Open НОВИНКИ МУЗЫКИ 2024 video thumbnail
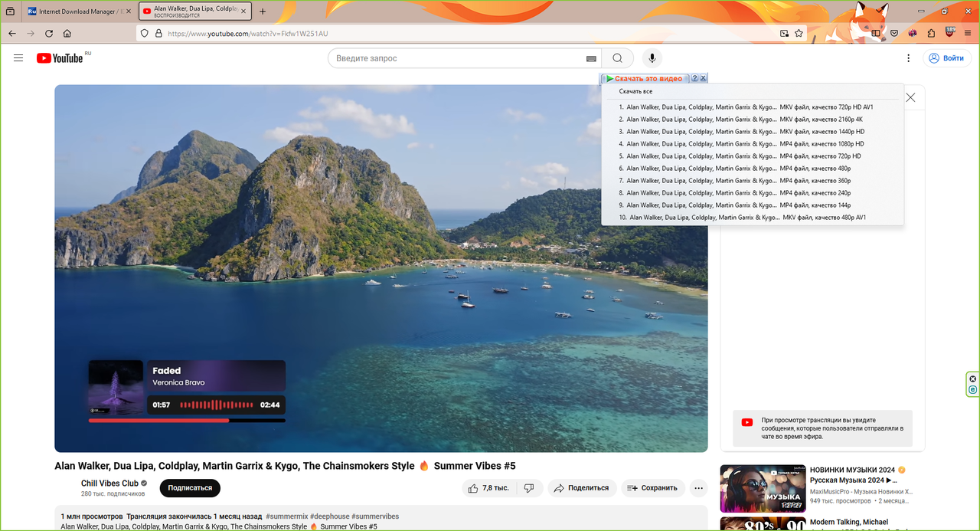The image size is (980, 531). [763, 488]
